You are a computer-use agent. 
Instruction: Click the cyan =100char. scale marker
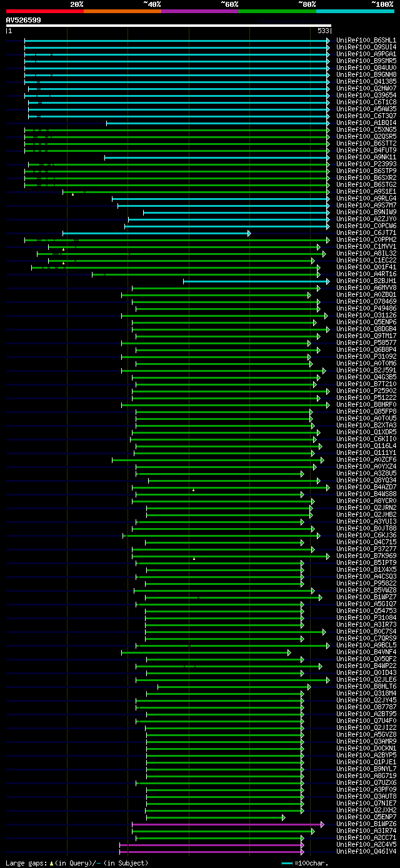pos(287,863)
